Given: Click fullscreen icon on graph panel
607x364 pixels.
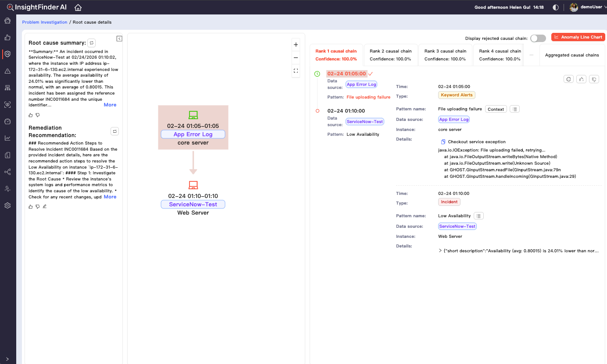Looking at the screenshot, I should coord(296,71).
